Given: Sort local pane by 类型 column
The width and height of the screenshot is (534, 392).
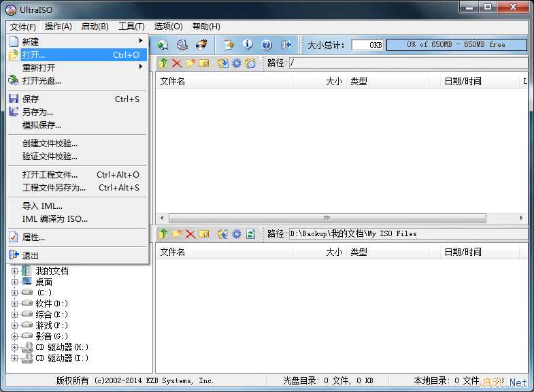Looking at the screenshot, I should 387,252.
